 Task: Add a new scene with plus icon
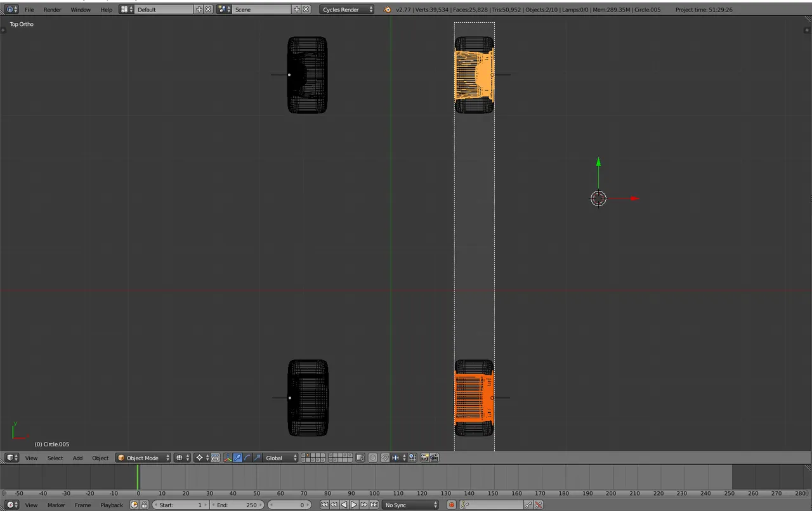point(297,10)
